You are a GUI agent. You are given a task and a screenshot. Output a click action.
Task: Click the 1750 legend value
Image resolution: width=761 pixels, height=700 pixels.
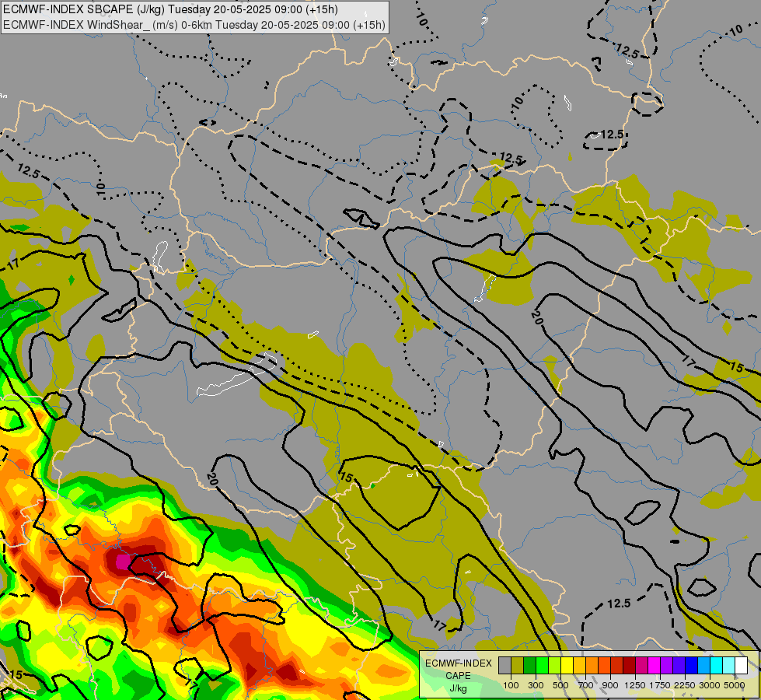tap(660, 685)
